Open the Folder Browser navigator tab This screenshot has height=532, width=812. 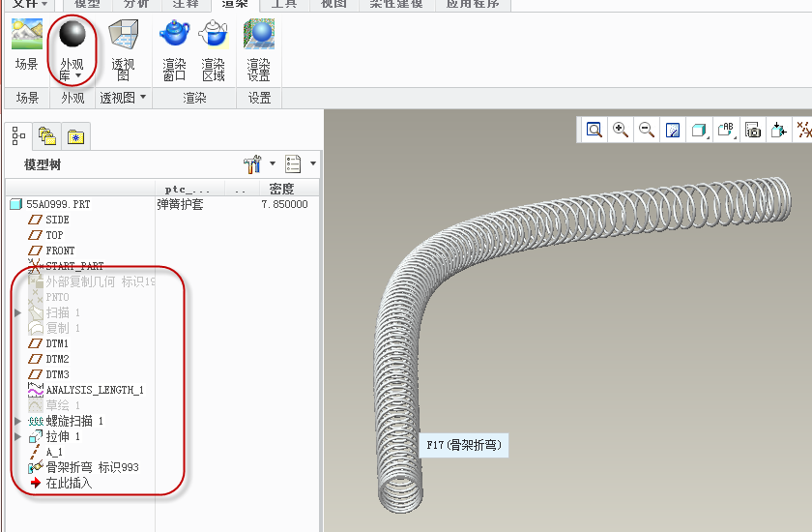(x=47, y=136)
